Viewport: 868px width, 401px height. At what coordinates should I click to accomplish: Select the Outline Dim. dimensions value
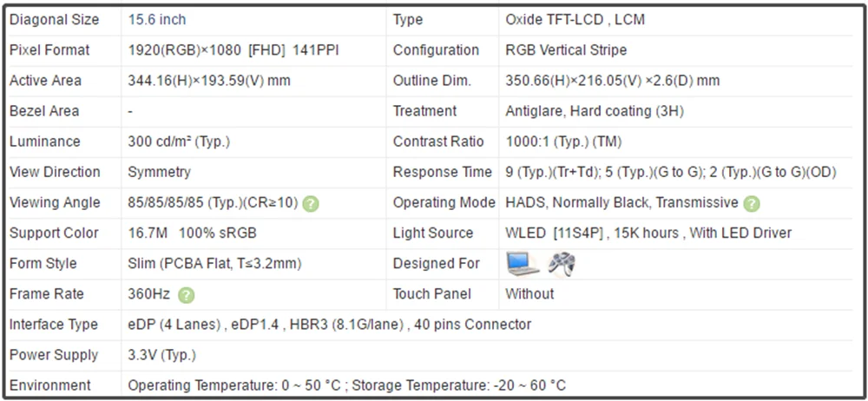[x=612, y=81]
